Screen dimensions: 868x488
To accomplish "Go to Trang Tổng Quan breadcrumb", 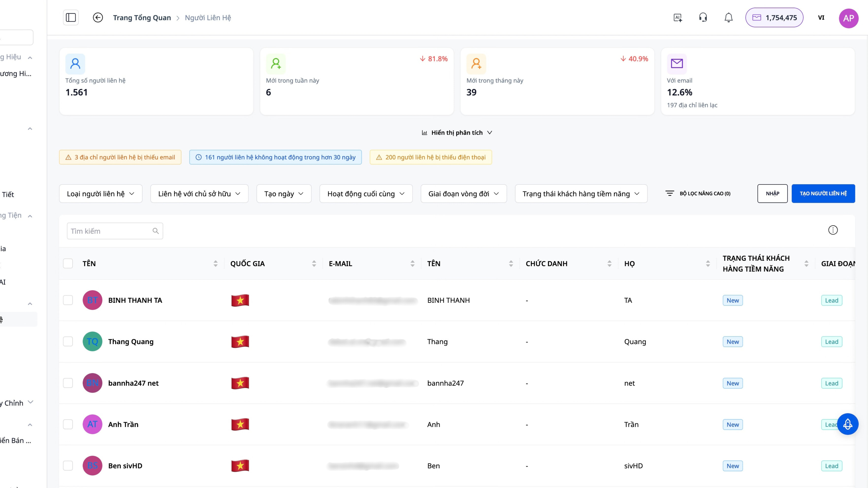I will [142, 18].
